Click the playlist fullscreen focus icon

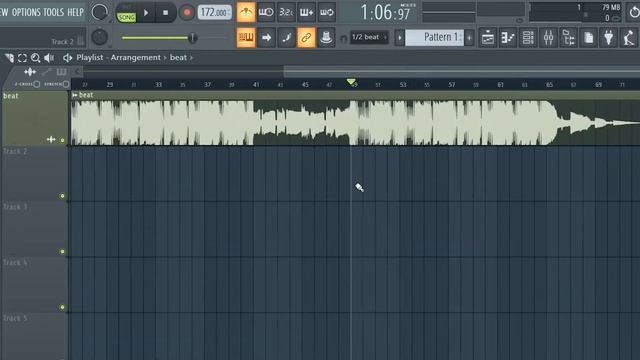tap(22, 58)
